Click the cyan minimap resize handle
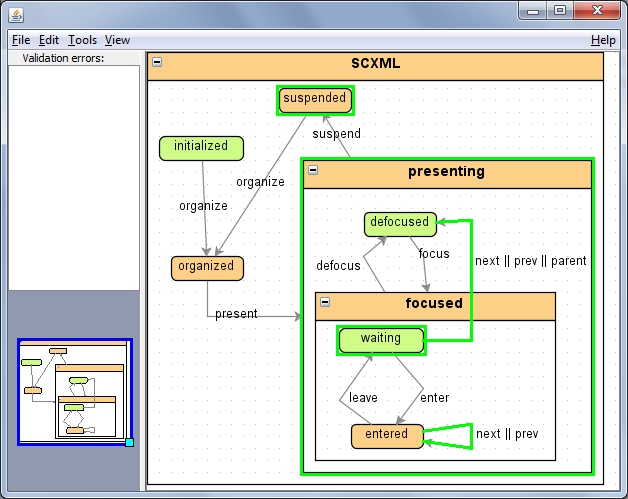This screenshot has width=628, height=499. 129,443
